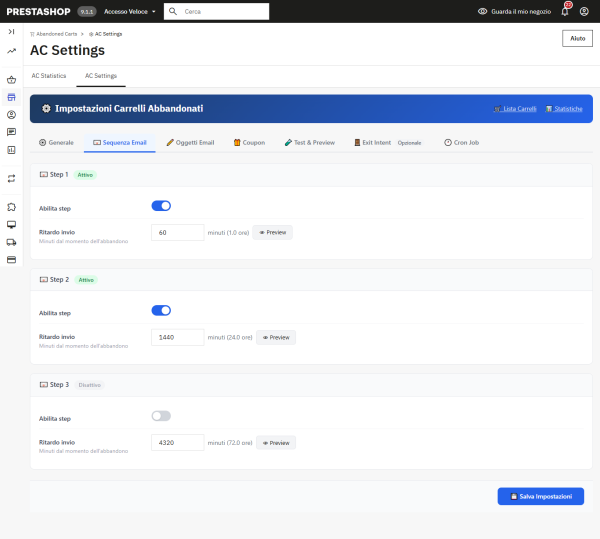Open user profile avatar icon

(584, 11)
